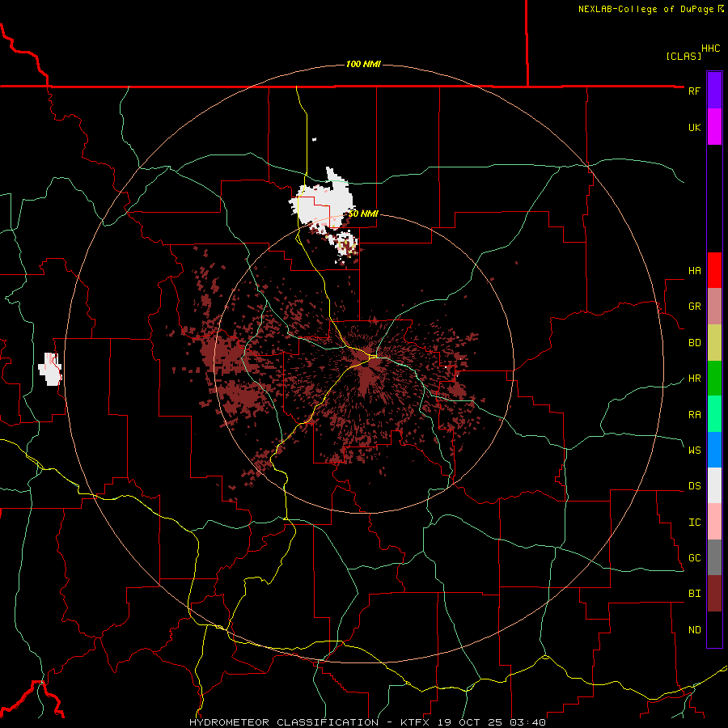The width and height of the screenshot is (728, 728).
Task: Click the small white echo at far left
Action: (x=49, y=369)
